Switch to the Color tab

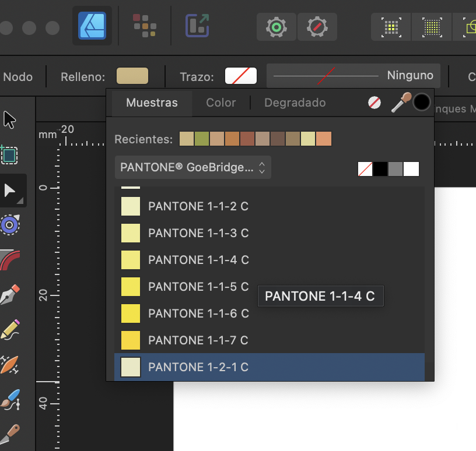click(x=220, y=103)
